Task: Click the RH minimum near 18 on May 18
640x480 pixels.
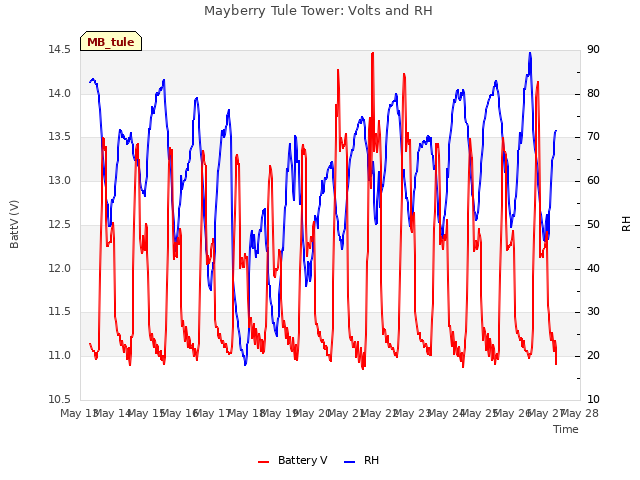Action: (245, 364)
